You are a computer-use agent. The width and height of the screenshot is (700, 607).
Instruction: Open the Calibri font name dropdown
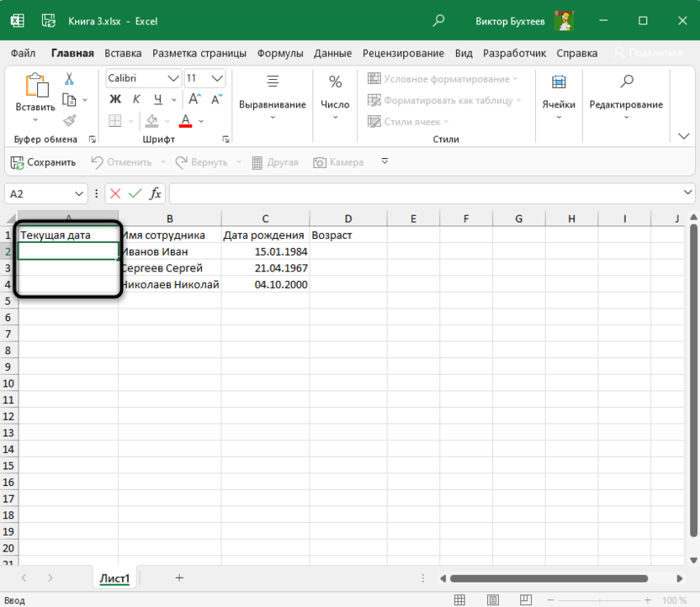[x=173, y=78]
